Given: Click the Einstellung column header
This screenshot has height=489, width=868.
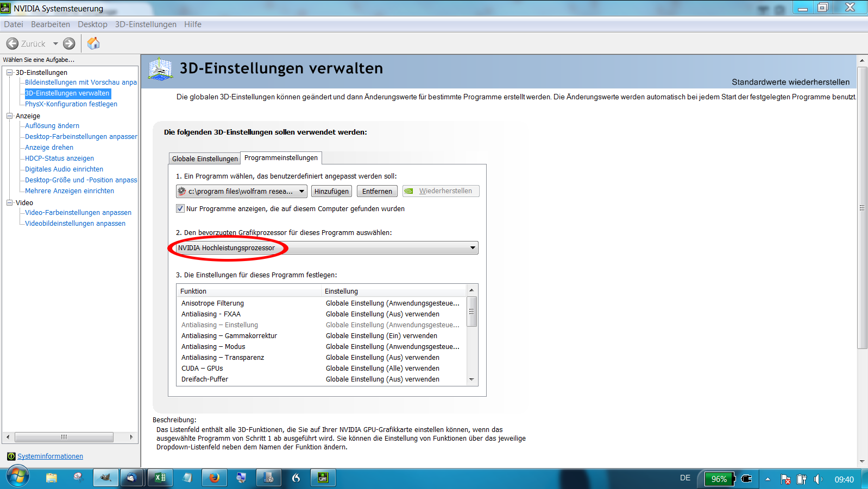Looking at the screenshot, I should click(x=394, y=291).
